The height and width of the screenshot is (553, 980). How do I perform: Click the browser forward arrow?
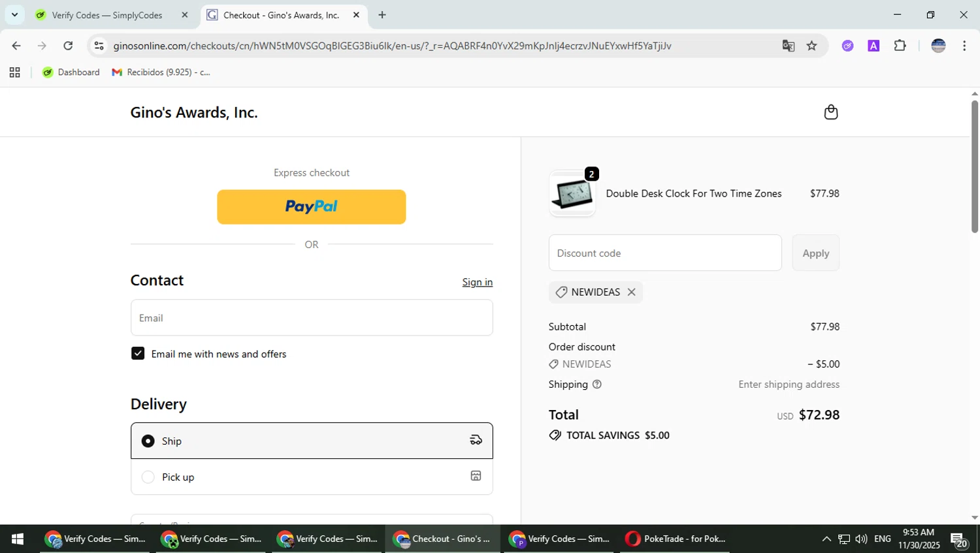click(42, 46)
